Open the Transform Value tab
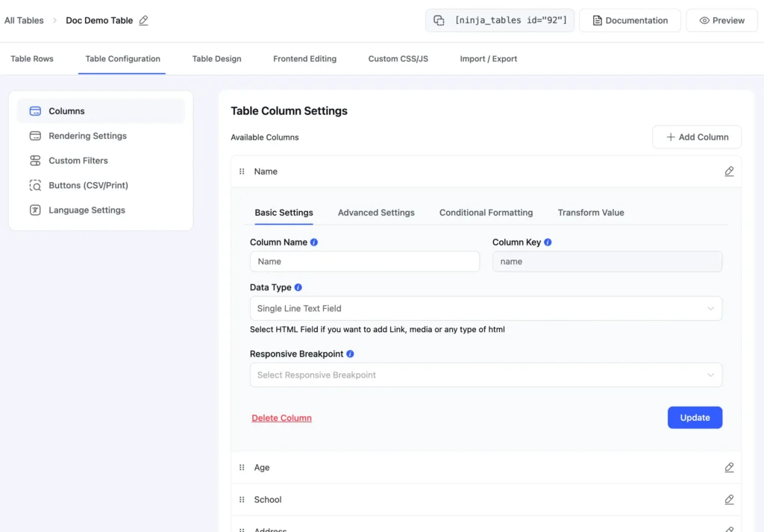Image resolution: width=764 pixels, height=532 pixels. (591, 213)
